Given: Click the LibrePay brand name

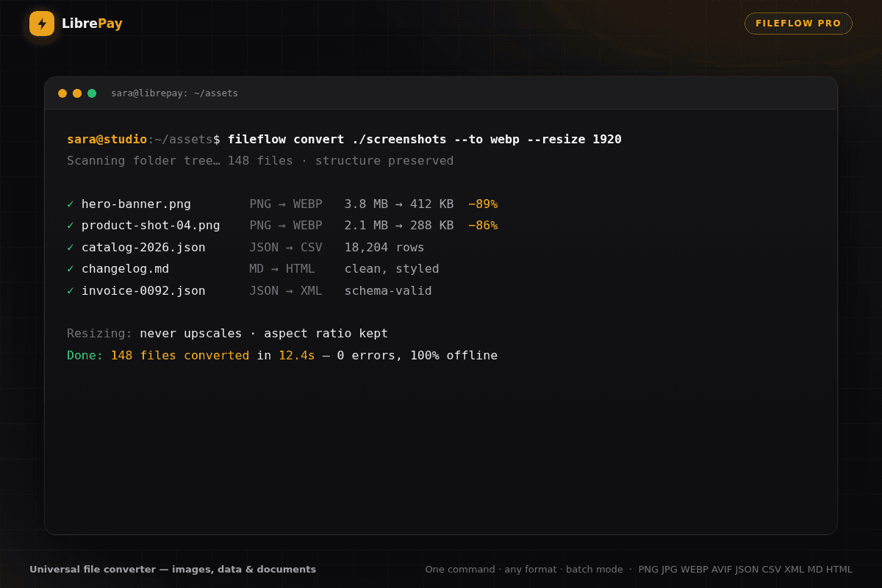Looking at the screenshot, I should point(92,24).
